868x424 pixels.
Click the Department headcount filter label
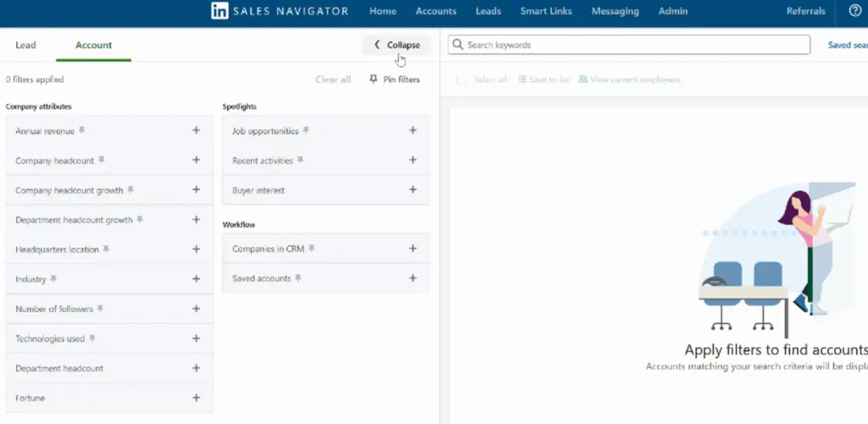point(59,369)
